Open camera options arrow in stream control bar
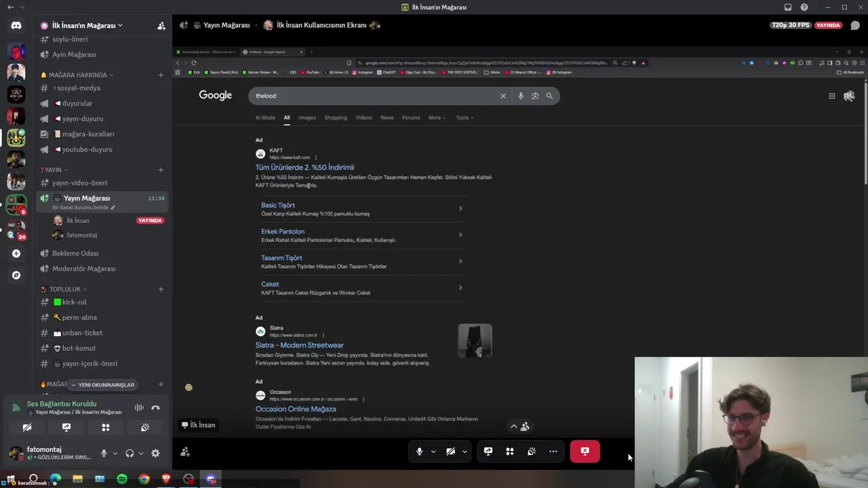868x488 pixels. pos(465,451)
